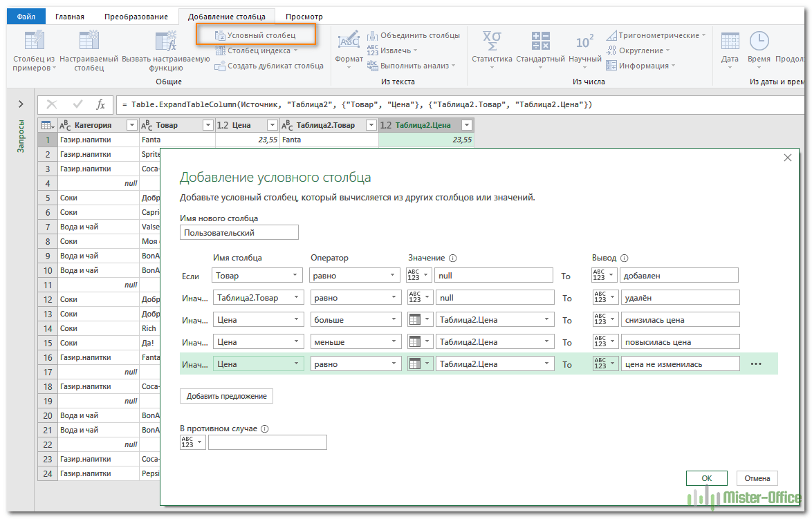Click the Стандартный calculations icon
The image size is (812, 519).
[x=540, y=41]
